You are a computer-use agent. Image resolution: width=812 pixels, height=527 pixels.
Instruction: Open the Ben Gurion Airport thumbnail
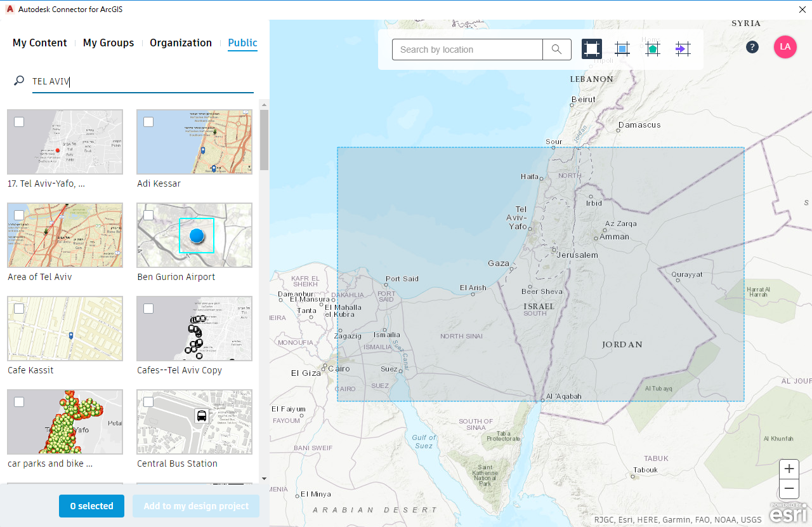[x=194, y=236]
